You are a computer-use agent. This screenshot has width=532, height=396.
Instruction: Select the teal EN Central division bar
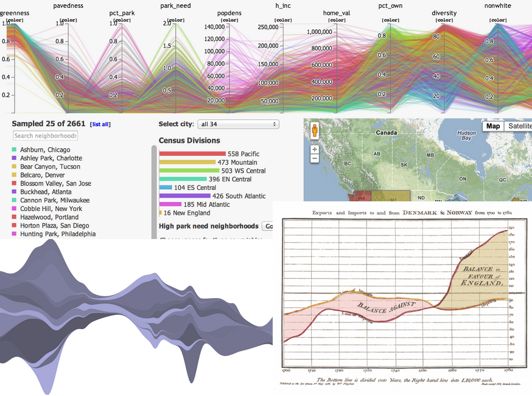tap(183, 179)
